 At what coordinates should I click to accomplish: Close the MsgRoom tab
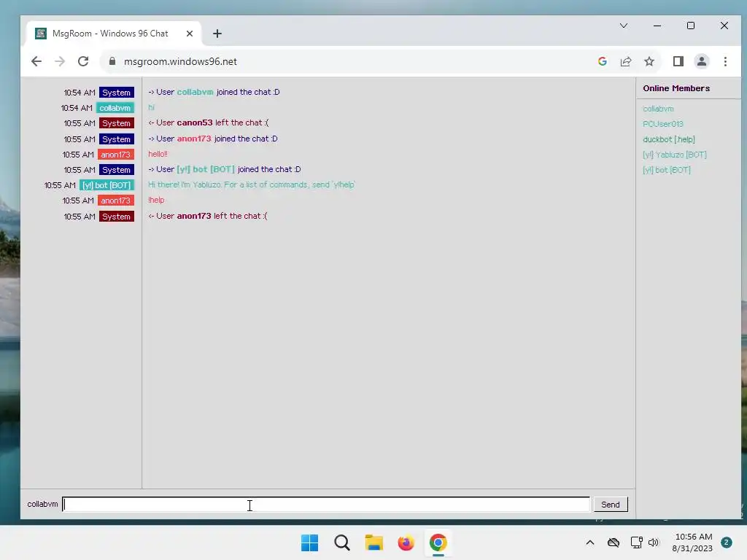190,34
